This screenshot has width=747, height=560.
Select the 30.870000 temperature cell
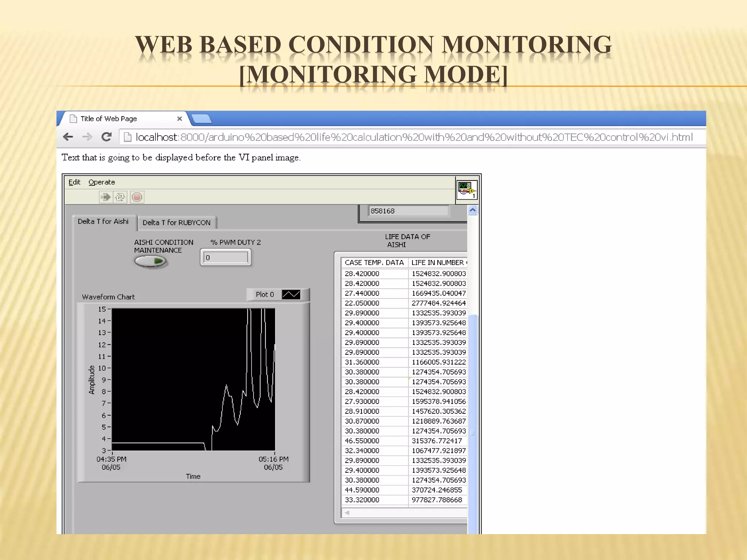[x=375, y=421]
